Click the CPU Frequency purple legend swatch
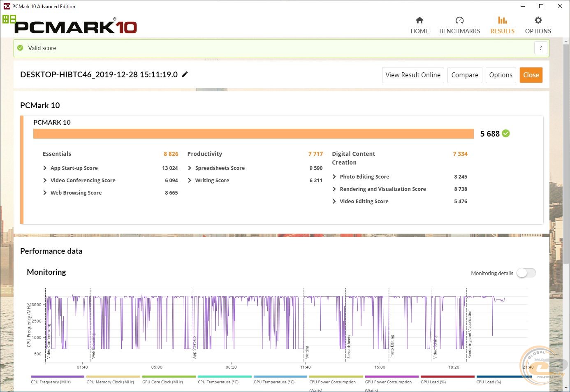This screenshot has height=392, width=570. 57,376
